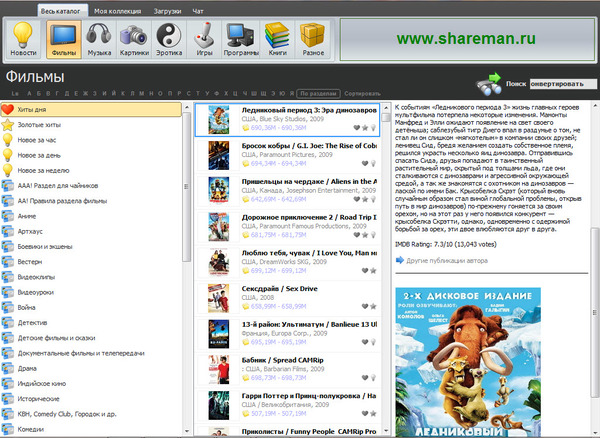The height and width of the screenshot is (438, 600).
Task: Filter films by letter А
Action: point(29,93)
